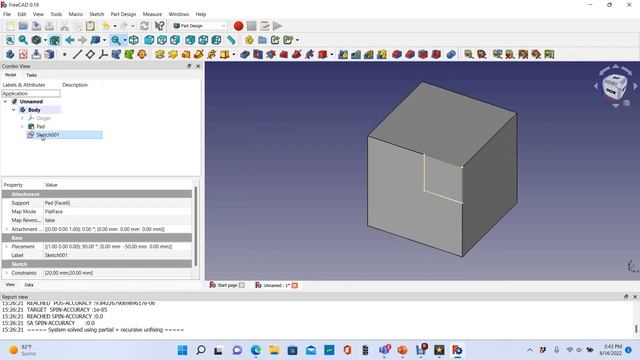Click the Datum Point icon

[64, 54]
